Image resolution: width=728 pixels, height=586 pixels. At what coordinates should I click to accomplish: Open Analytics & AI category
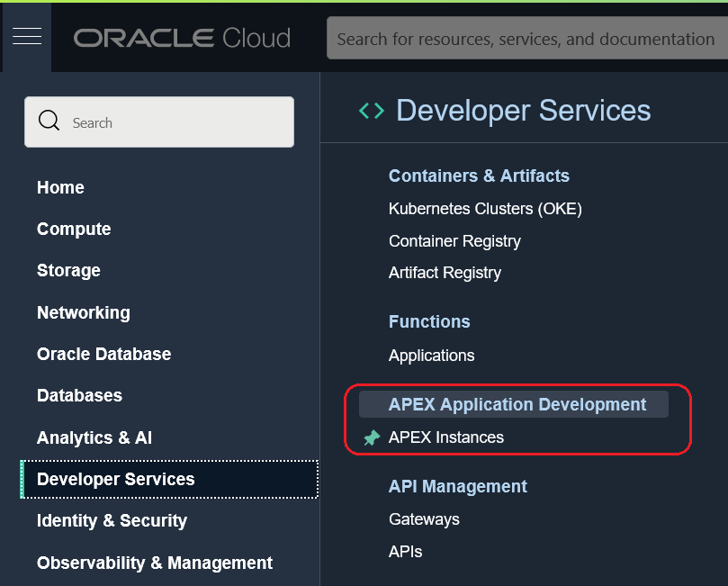[x=94, y=437]
